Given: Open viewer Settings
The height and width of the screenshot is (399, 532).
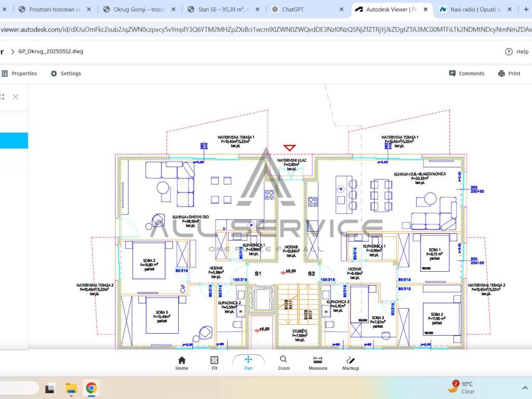Looking at the screenshot, I should pyautogui.click(x=65, y=74).
